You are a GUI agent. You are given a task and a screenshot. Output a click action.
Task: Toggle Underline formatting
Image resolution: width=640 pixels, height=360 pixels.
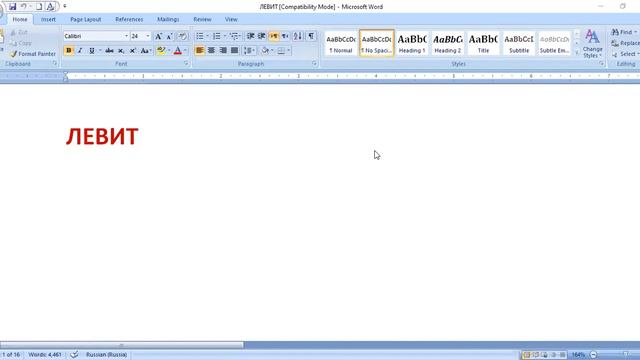[x=92, y=51]
